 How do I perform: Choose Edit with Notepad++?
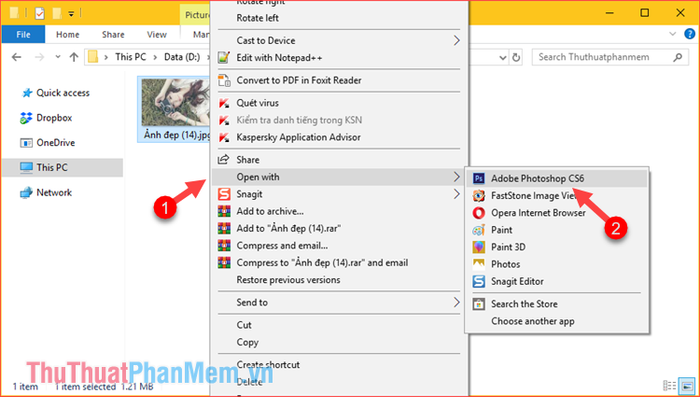point(339,58)
